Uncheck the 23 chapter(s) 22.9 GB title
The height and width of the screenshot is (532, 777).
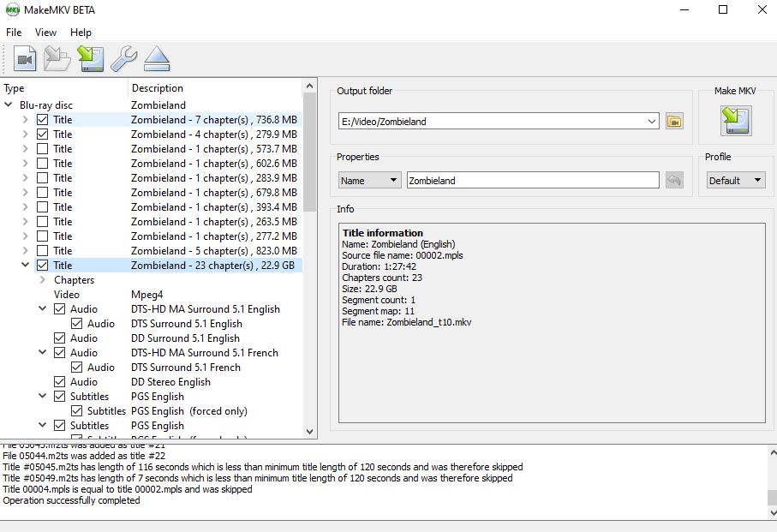pos(43,266)
